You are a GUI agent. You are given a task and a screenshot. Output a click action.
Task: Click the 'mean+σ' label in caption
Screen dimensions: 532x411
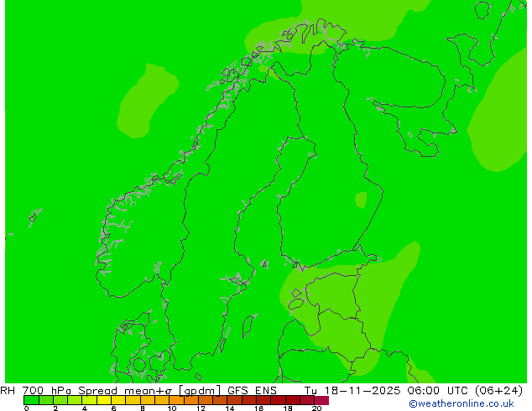click(x=149, y=391)
